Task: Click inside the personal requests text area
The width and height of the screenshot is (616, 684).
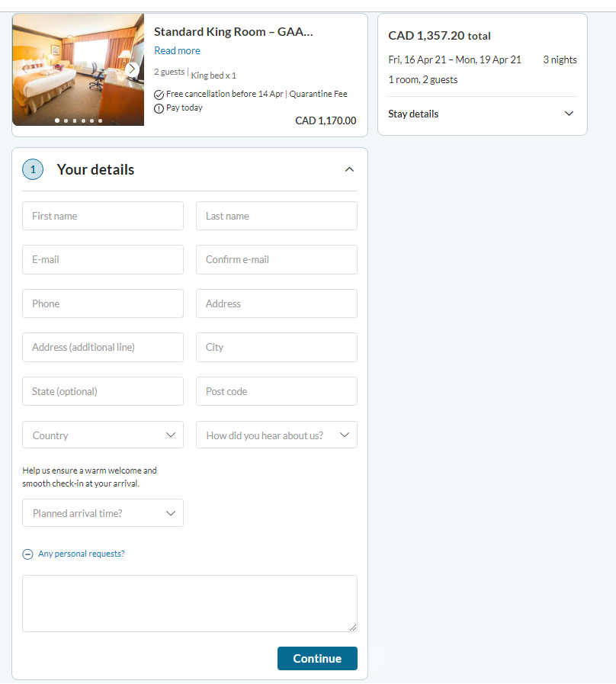Action: [x=190, y=603]
